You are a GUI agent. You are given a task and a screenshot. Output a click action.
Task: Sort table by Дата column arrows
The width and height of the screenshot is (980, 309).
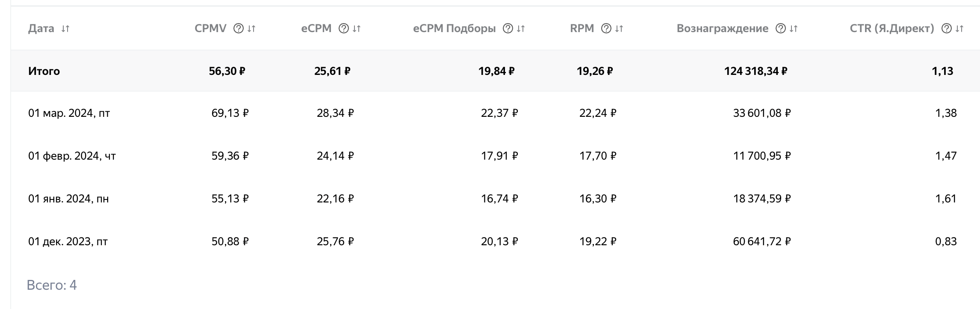coord(65,29)
